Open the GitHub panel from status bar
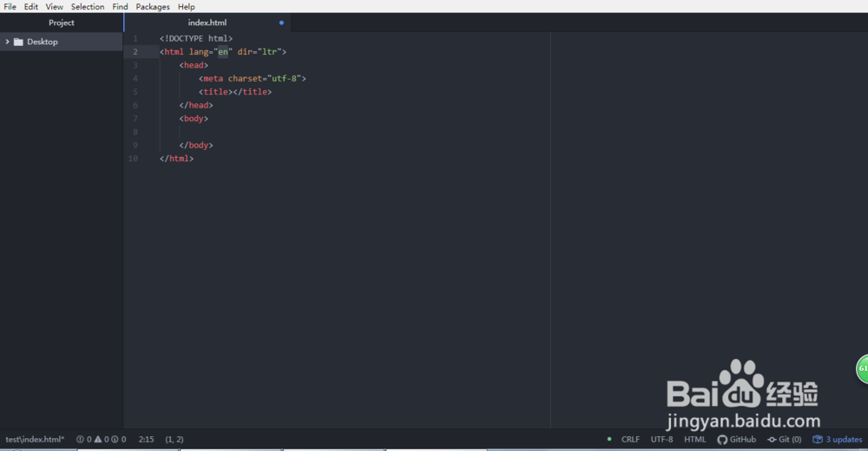Viewport: 868px width, 451px height. (x=737, y=440)
